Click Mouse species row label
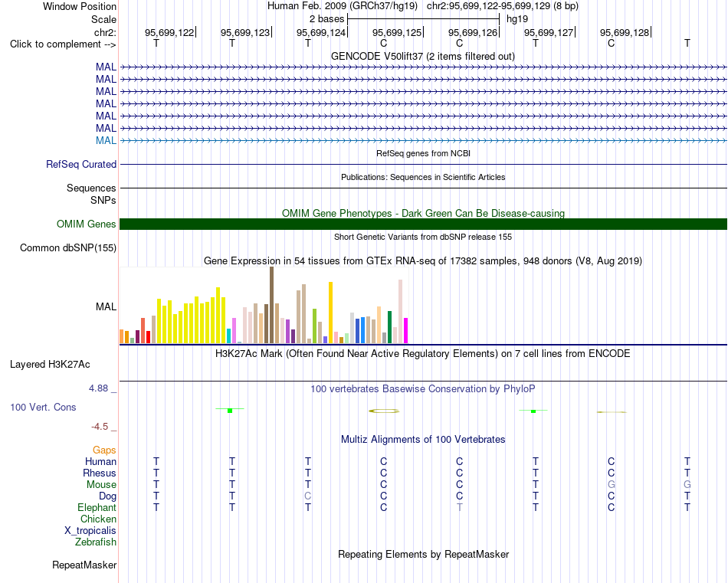 click(101, 485)
